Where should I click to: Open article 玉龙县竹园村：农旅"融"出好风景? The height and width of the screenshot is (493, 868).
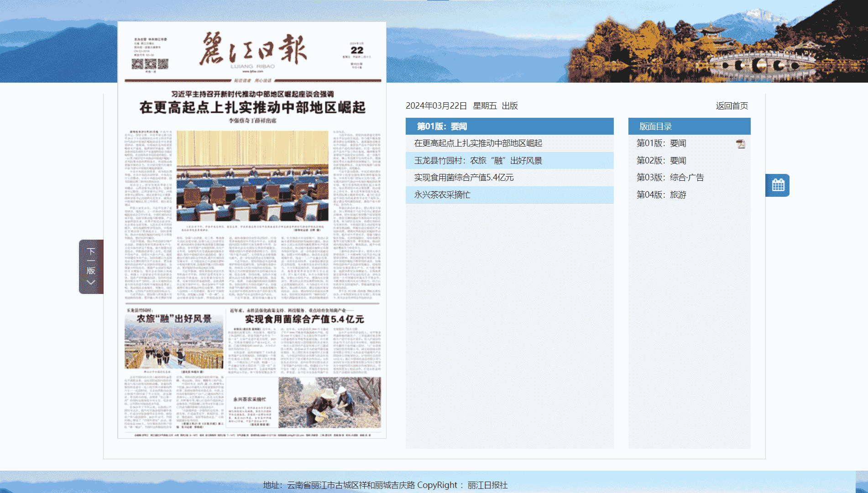click(478, 160)
